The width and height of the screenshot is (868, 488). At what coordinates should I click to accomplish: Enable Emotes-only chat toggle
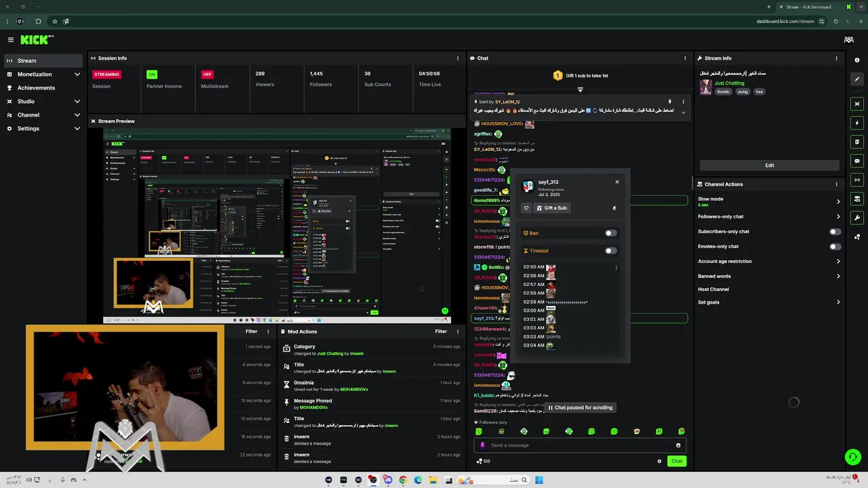835,247
